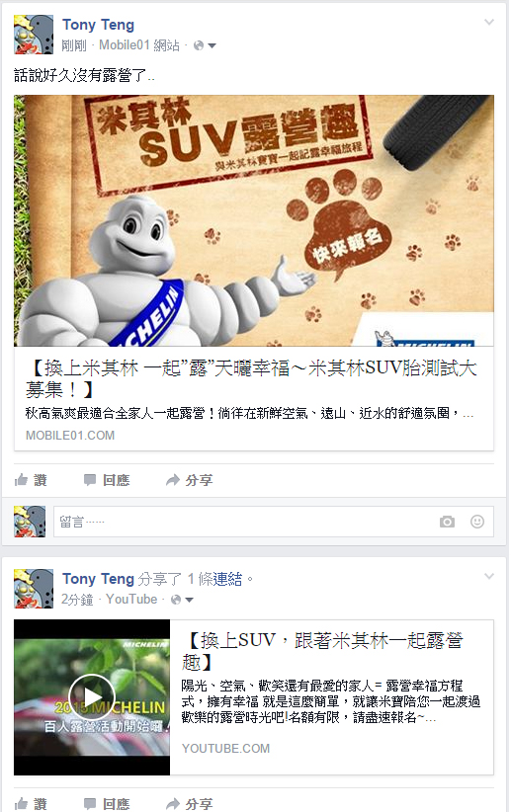511x812 pixels.
Task: Click the camera icon in comment box
Action: 447,522
